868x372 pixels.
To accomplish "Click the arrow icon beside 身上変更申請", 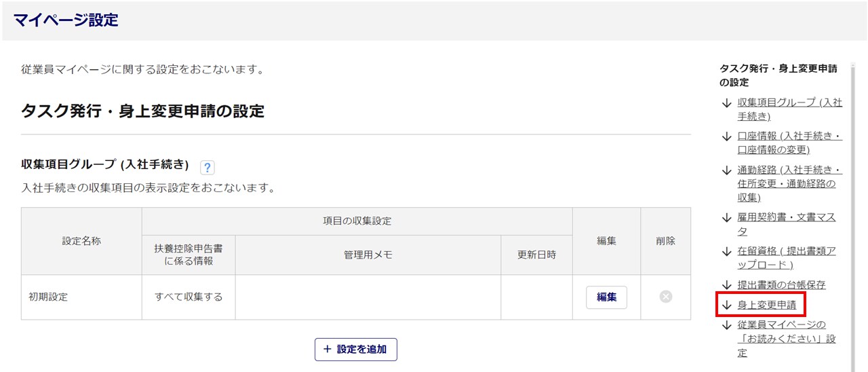I will [x=726, y=305].
